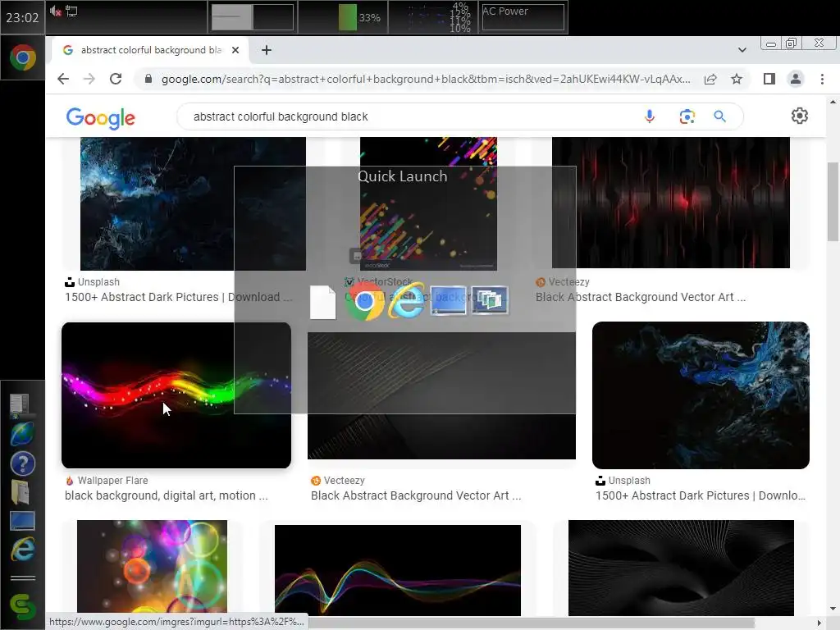The image size is (840, 630).
Task: Open the Unsplash blue nebula image
Action: click(x=193, y=203)
